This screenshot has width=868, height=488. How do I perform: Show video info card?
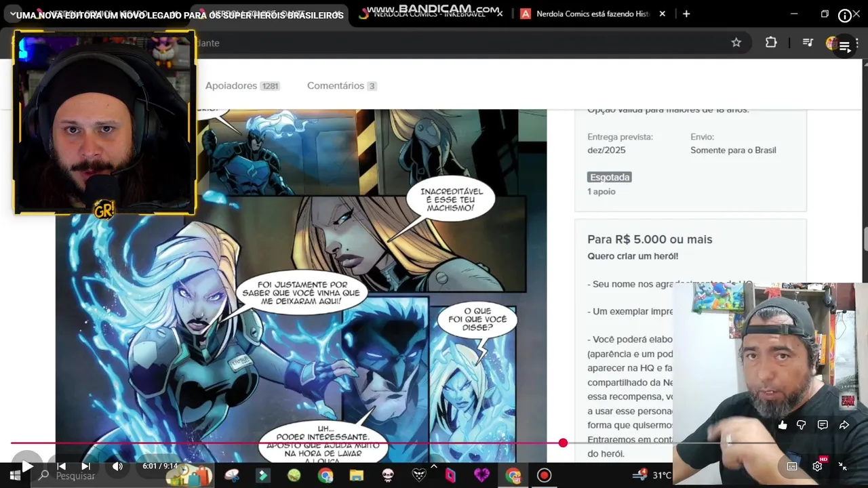click(x=845, y=16)
